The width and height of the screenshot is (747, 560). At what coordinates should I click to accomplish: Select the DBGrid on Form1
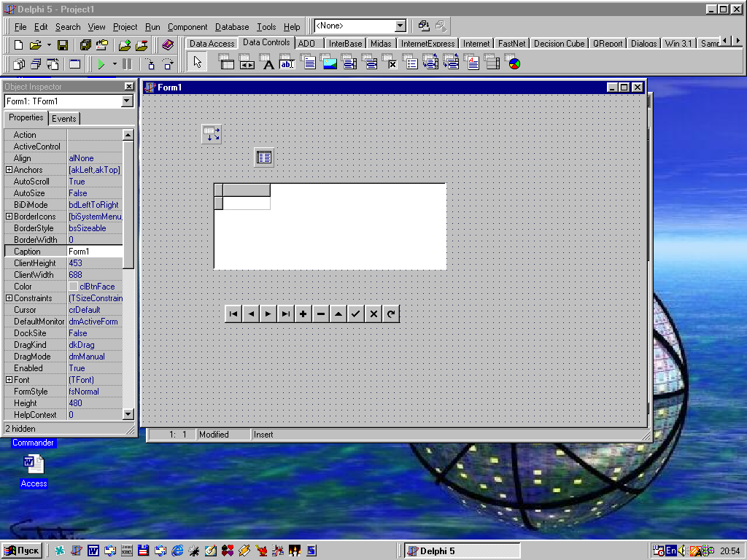[x=330, y=226]
